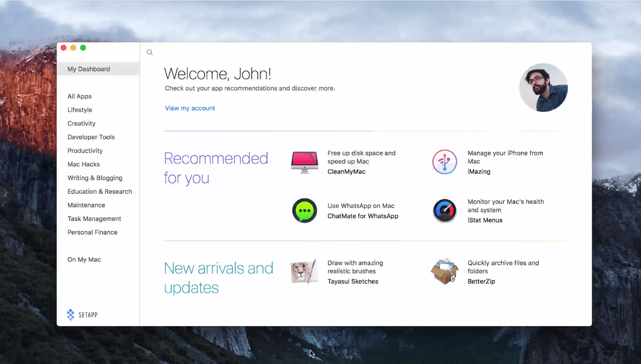The image size is (641, 364).
Task: Click the Setapp logo in sidebar
Action: pyautogui.click(x=82, y=315)
